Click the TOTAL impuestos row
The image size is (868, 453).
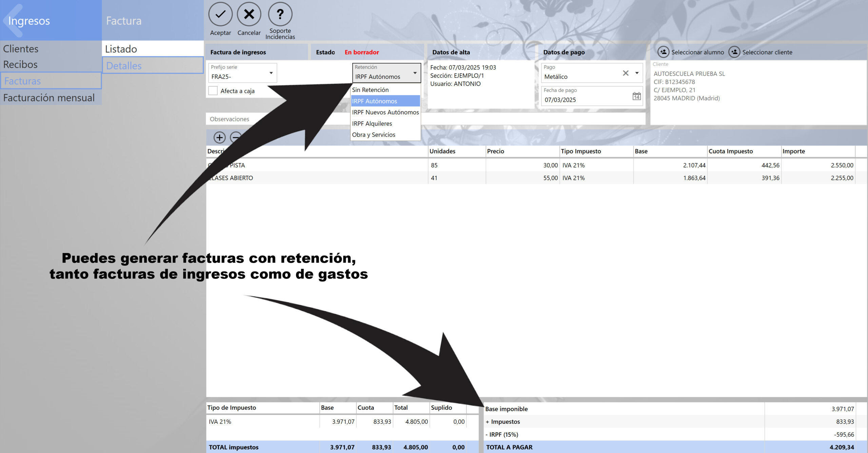pyautogui.click(x=342, y=447)
